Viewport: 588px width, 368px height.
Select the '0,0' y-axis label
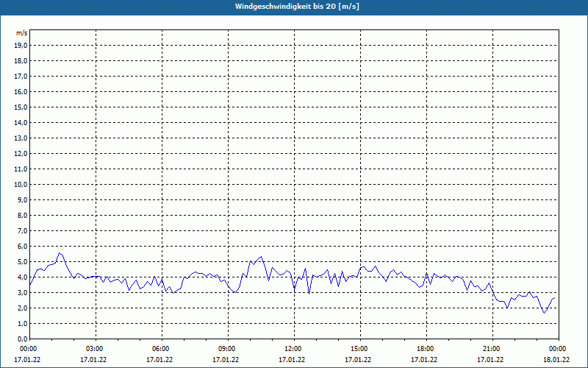click(22, 339)
